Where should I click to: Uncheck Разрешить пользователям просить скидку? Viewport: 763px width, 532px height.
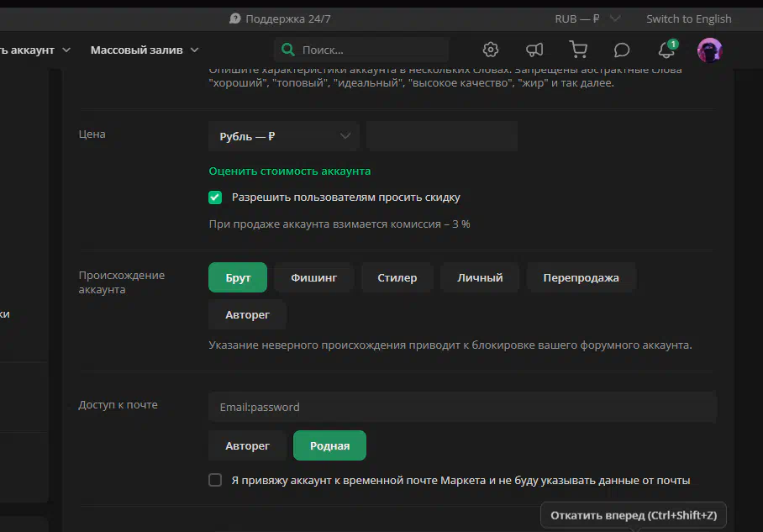(x=215, y=198)
